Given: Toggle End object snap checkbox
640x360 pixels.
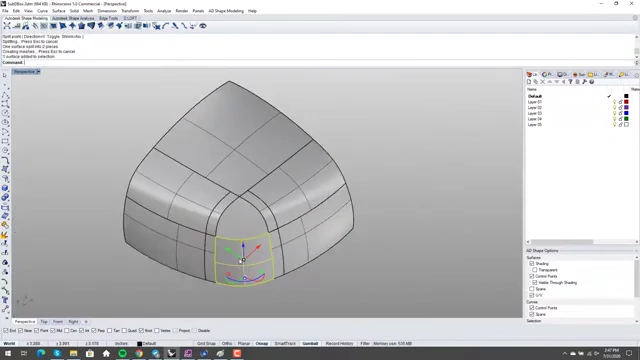Looking at the screenshot, I should pos(6,331).
